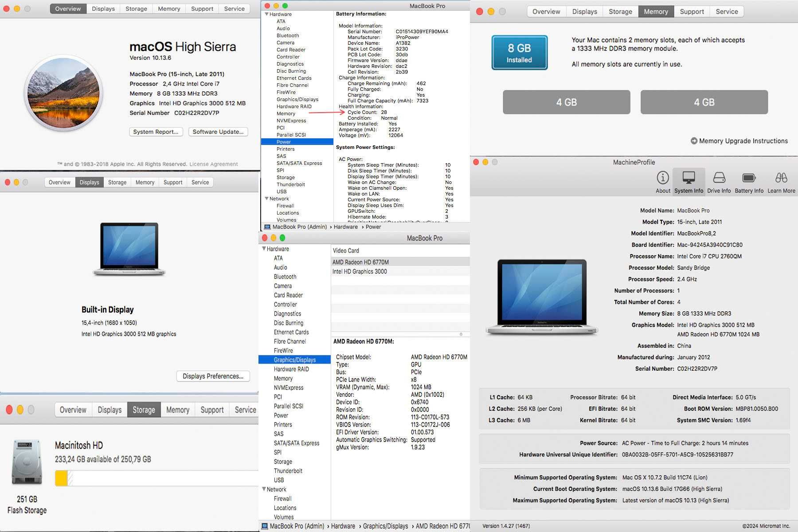Collapse Network tree in Graphics report window

(x=264, y=489)
